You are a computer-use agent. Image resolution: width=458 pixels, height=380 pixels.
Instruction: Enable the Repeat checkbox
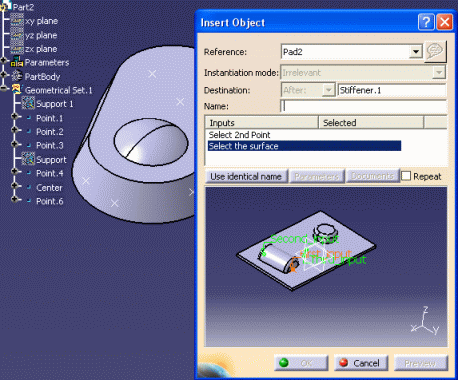coord(406,176)
